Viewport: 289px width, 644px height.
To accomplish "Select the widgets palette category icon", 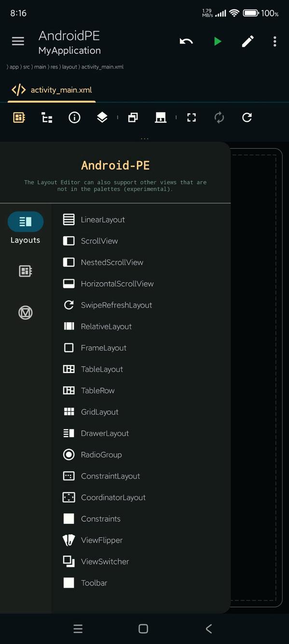I will (x=26, y=271).
